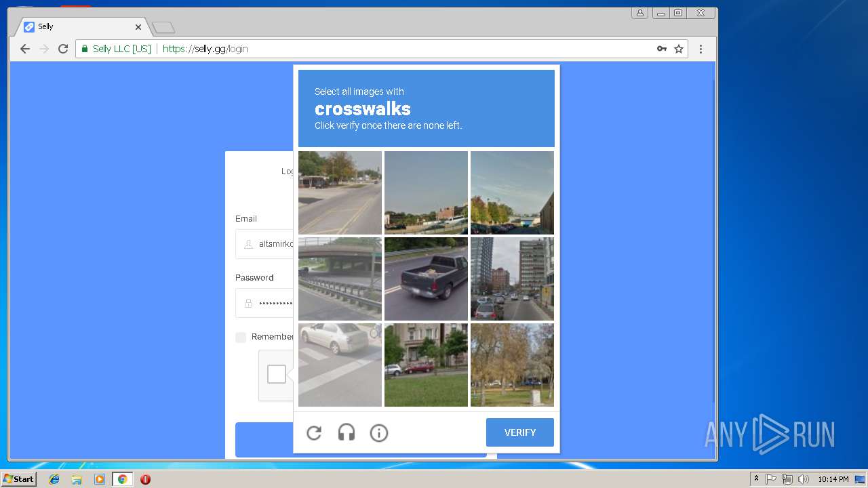Click the Password field label

click(x=254, y=277)
